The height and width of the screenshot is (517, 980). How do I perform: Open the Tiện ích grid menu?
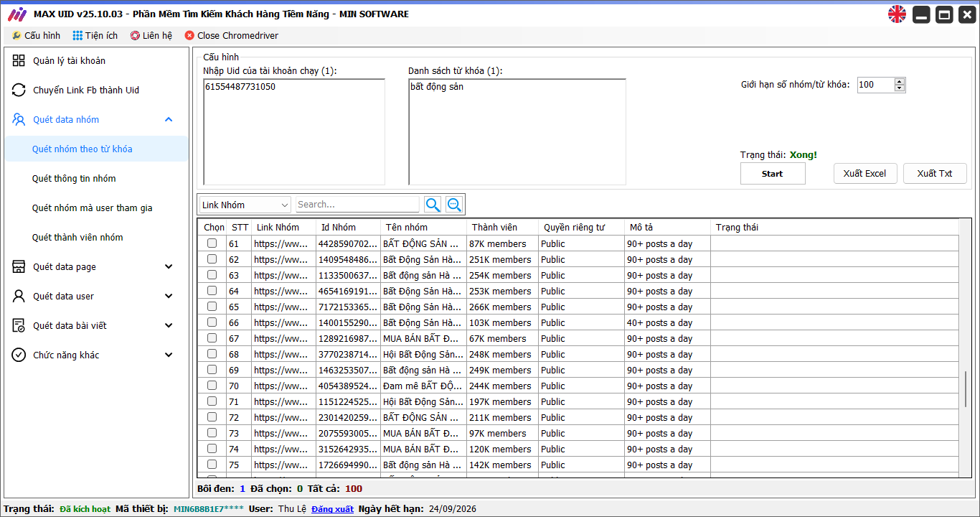(95, 36)
